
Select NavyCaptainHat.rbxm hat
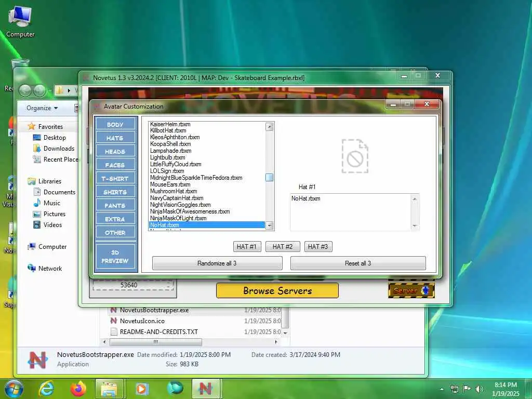207,198
